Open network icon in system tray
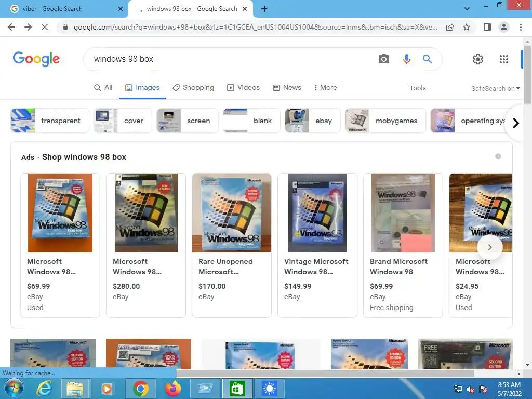Screen dimensions: 532x399 click(458, 389)
